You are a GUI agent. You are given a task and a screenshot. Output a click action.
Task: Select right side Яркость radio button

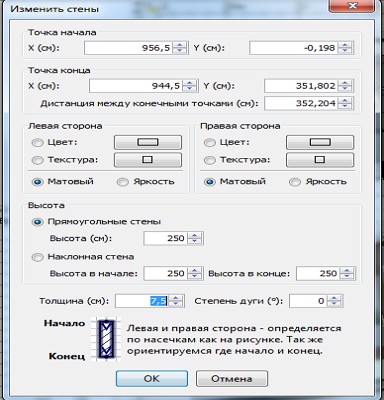pyautogui.click(x=295, y=182)
